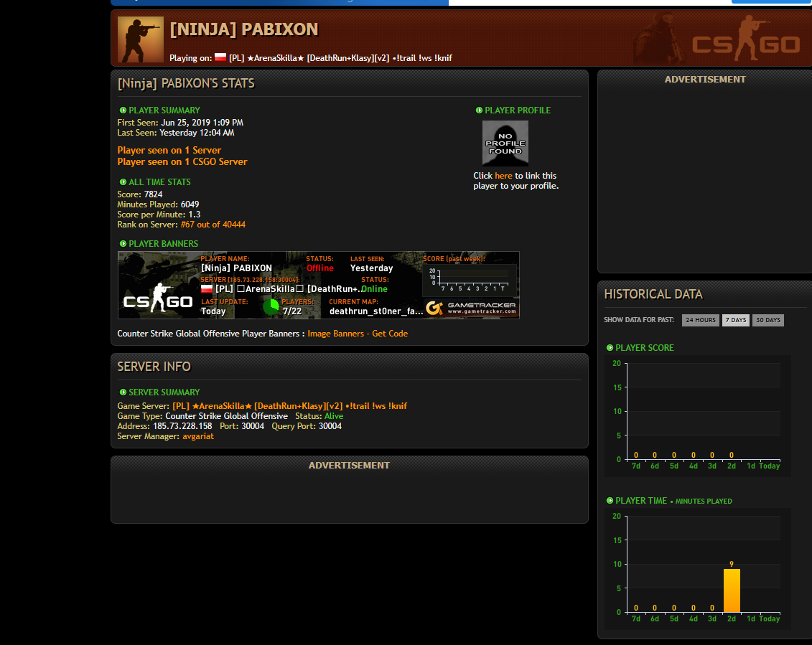Click green bullet icon beside Player Score

pyautogui.click(x=610, y=348)
